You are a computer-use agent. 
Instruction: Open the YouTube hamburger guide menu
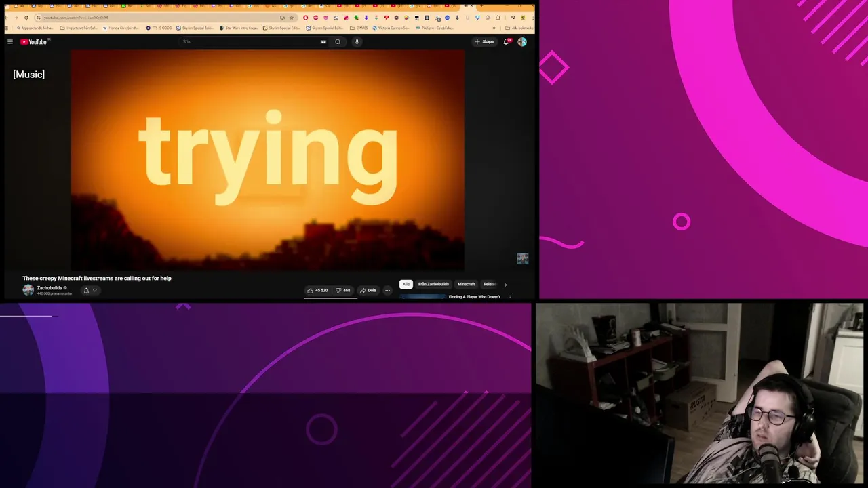coord(10,41)
